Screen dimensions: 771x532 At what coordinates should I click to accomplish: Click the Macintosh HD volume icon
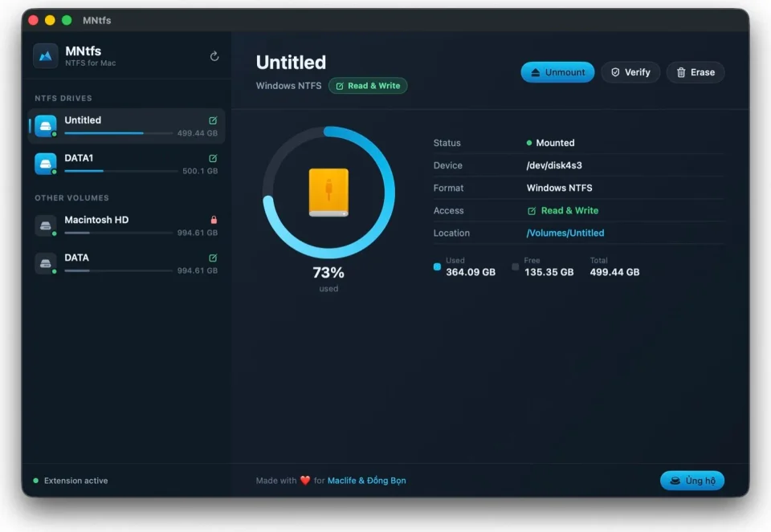pos(46,225)
